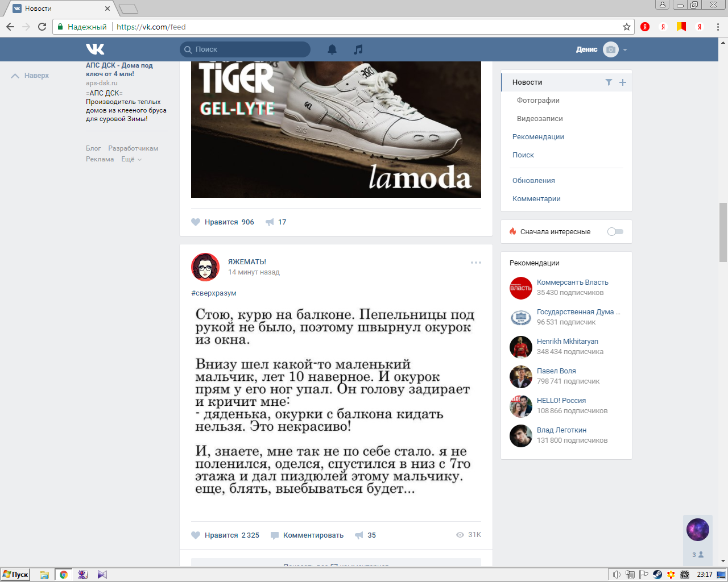Open the music note player icon
Image resolution: width=728 pixels, height=582 pixels.
tap(358, 49)
